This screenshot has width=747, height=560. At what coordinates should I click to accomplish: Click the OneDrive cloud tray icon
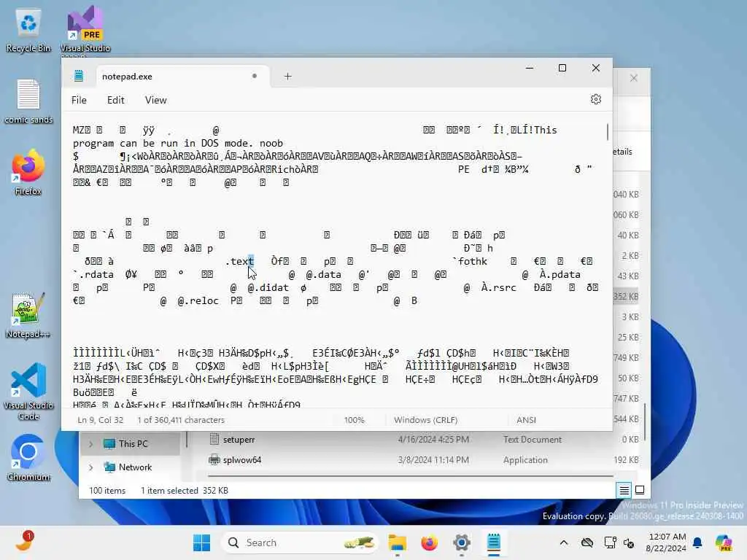point(587,542)
